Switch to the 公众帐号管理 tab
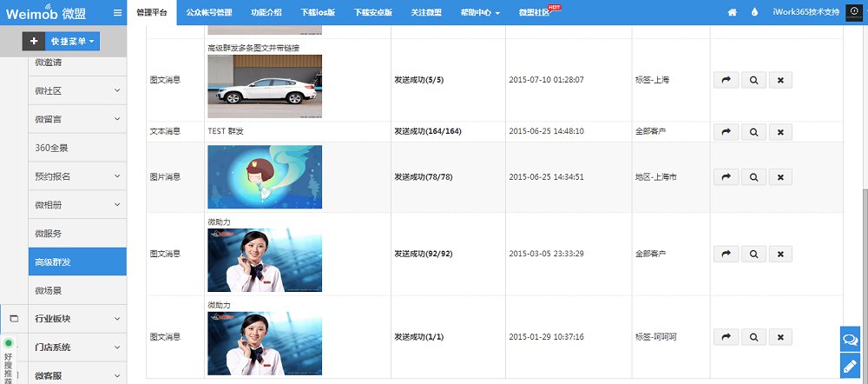Screen dimensions: 868x384 (x=209, y=13)
